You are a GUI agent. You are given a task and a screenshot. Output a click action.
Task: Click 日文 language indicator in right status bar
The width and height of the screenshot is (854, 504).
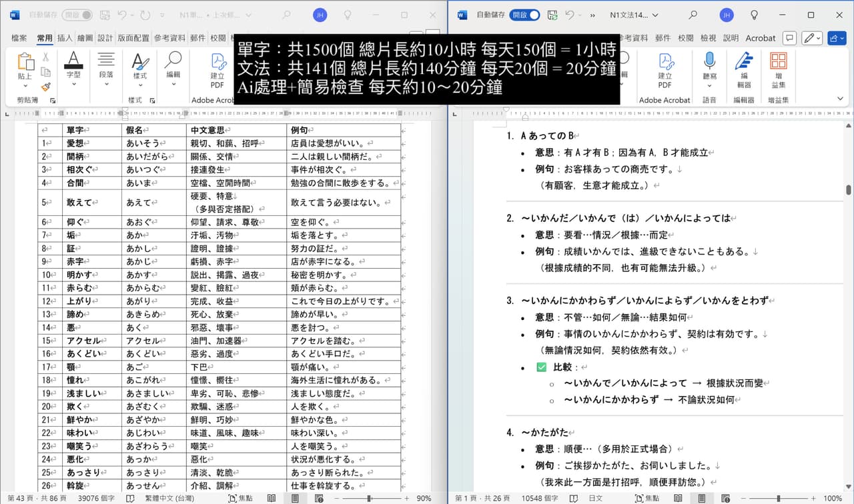pos(595,498)
